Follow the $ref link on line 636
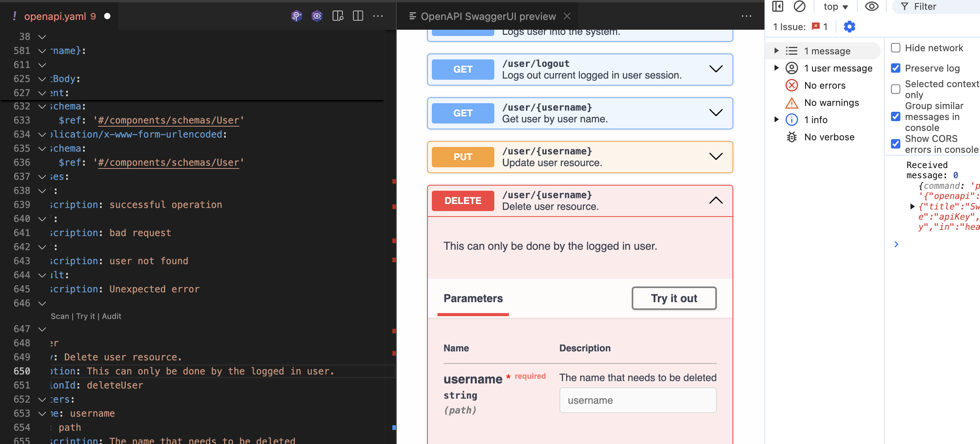 168,163
